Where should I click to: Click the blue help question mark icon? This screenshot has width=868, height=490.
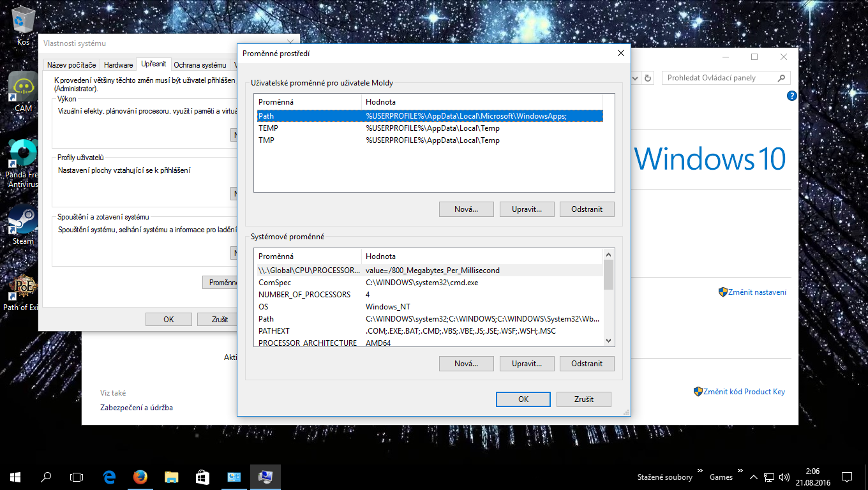[792, 96]
